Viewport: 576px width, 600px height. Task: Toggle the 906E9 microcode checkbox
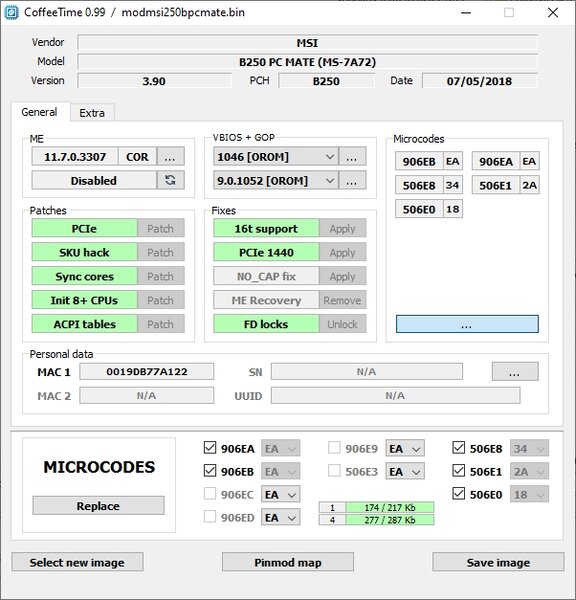pos(335,447)
